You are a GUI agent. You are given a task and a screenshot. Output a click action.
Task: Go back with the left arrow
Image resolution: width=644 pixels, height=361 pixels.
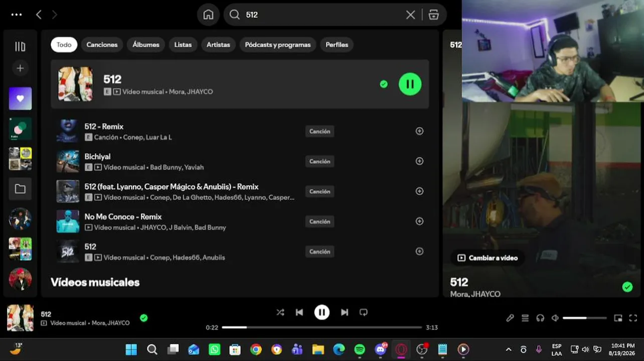click(39, 15)
